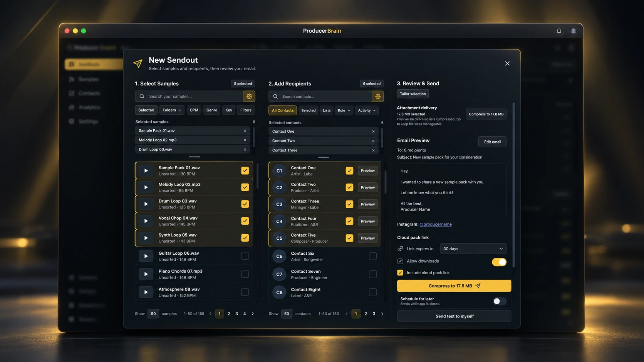Open notifications bell icon
The image size is (644, 362).
tap(559, 31)
